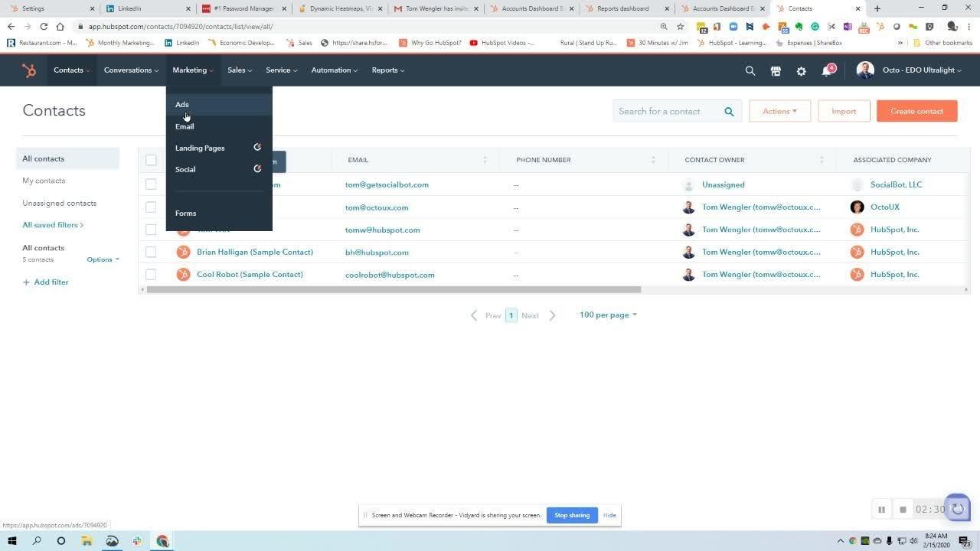
Task: Open the 100 per page dropdown
Action: point(608,315)
